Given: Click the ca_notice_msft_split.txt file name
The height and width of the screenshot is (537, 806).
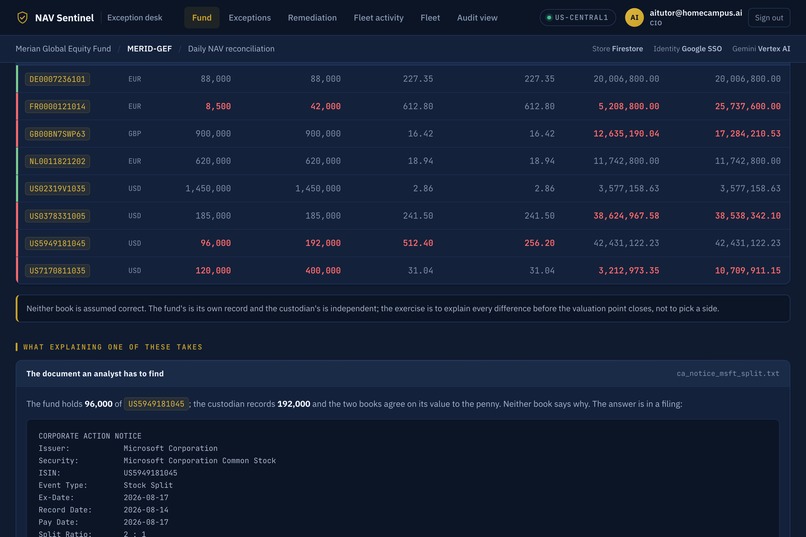Looking at the screenshot, I should [727, 374].
